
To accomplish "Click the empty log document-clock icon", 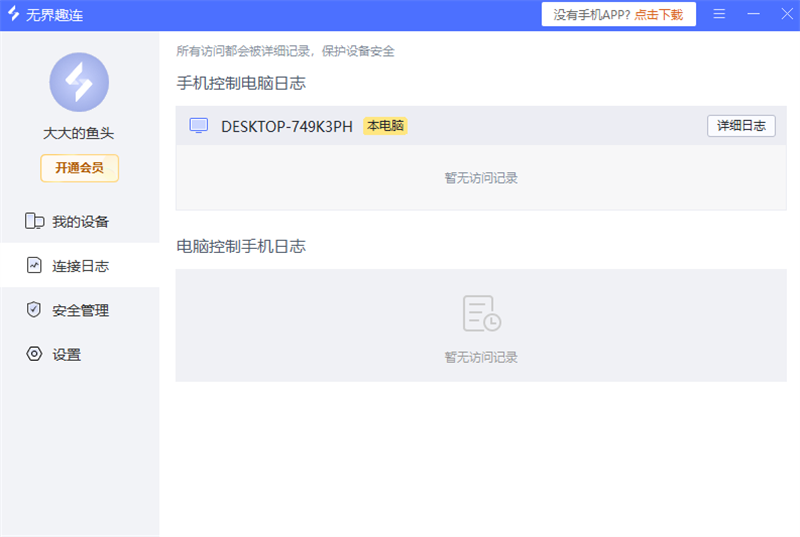I will [482, 313].
